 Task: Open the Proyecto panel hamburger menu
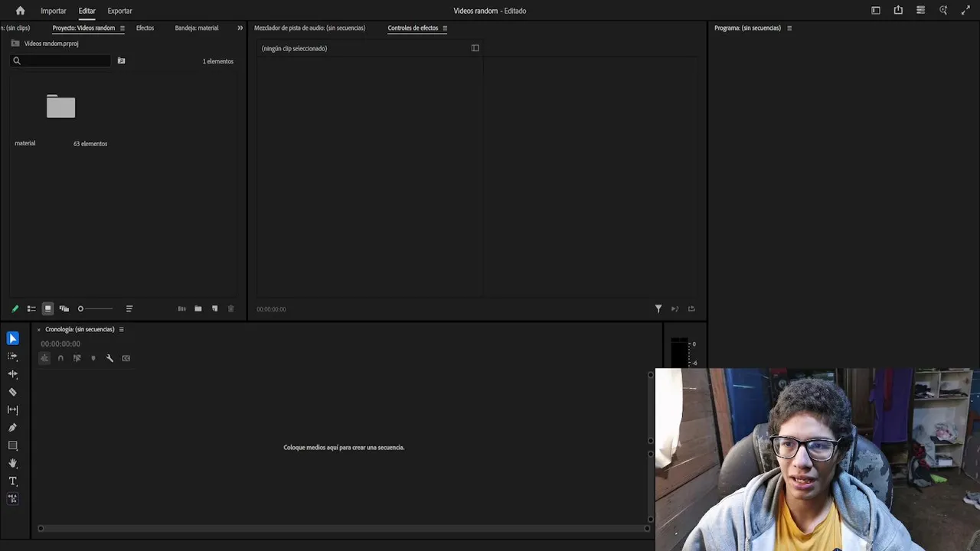[x=122, y=28]
